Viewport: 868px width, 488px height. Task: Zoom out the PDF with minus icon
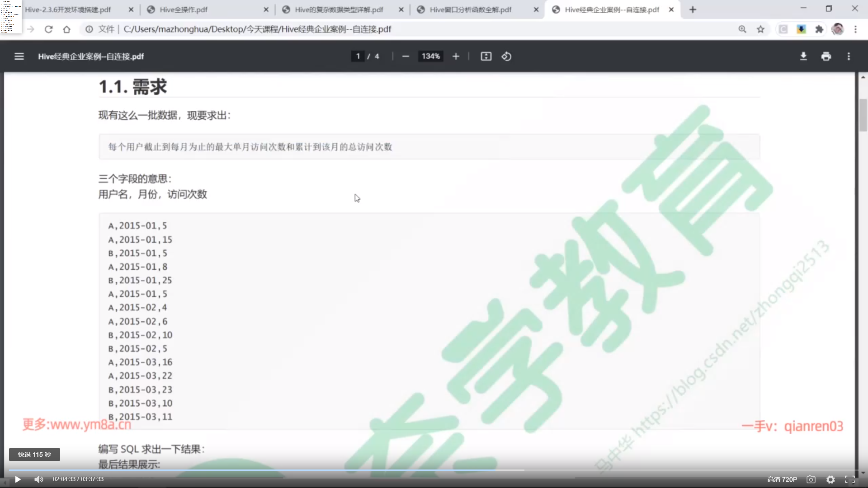[406, 56]
